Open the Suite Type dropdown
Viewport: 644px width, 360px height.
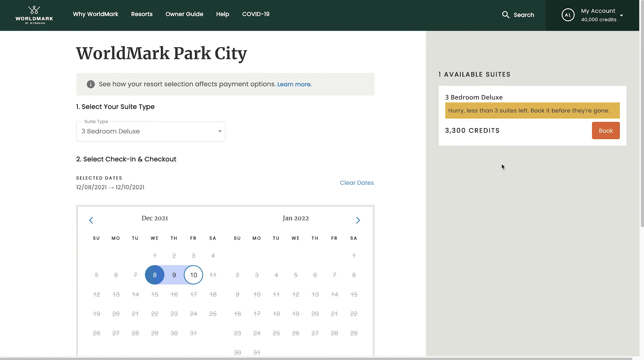click(x=151, y=131)
